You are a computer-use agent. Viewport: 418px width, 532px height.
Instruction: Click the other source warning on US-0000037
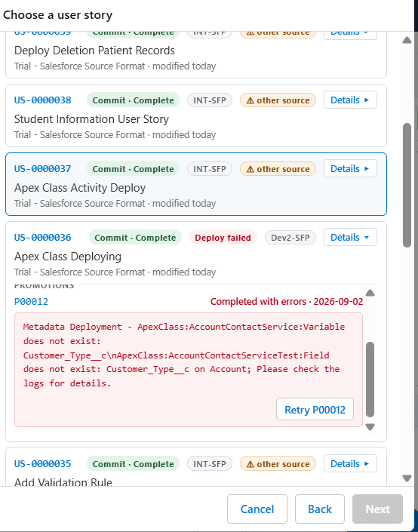point(278,169)
